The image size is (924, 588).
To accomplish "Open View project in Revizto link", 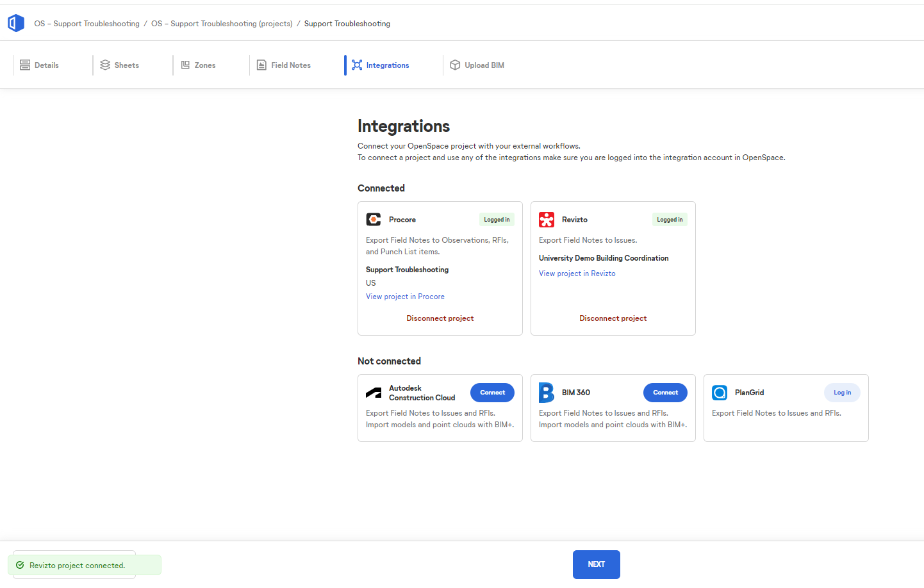I will pyautogui.click(x=577, y=273).
